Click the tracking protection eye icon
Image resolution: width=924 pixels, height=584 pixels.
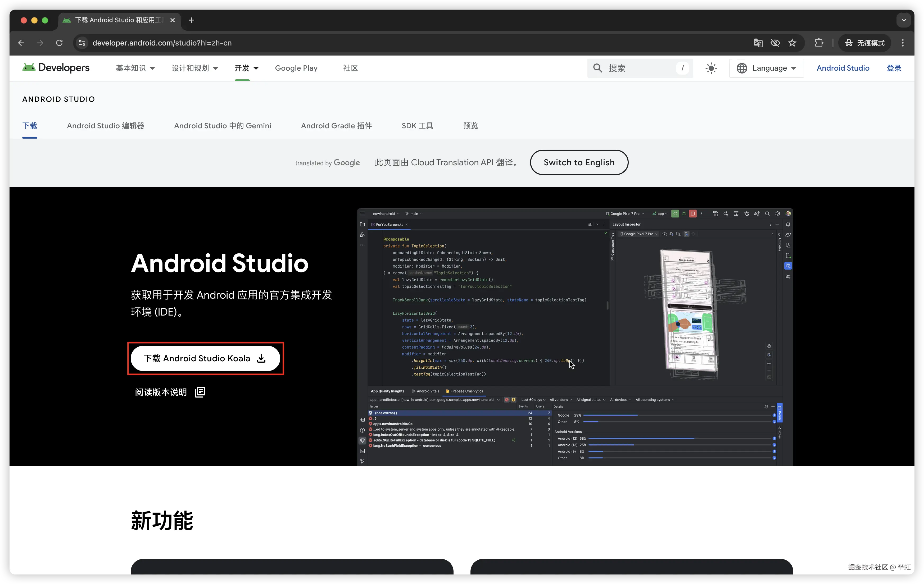click(x=775, y=43)
